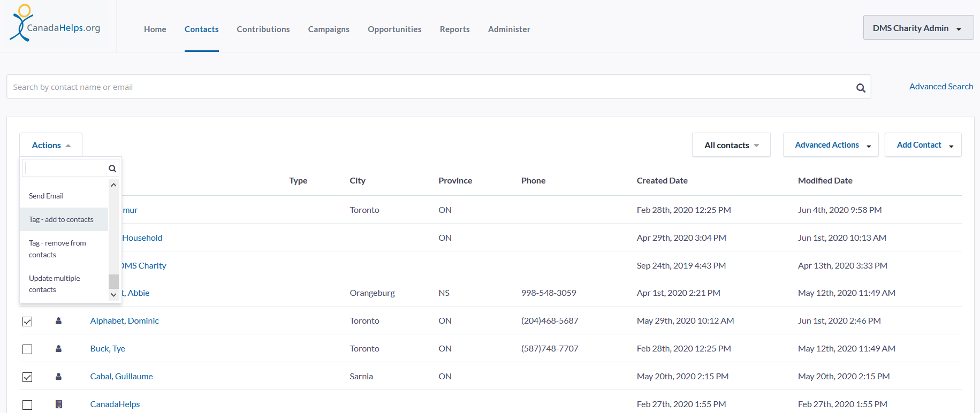Click the City column header
The image size is (980, 413).
click(358, 181)
